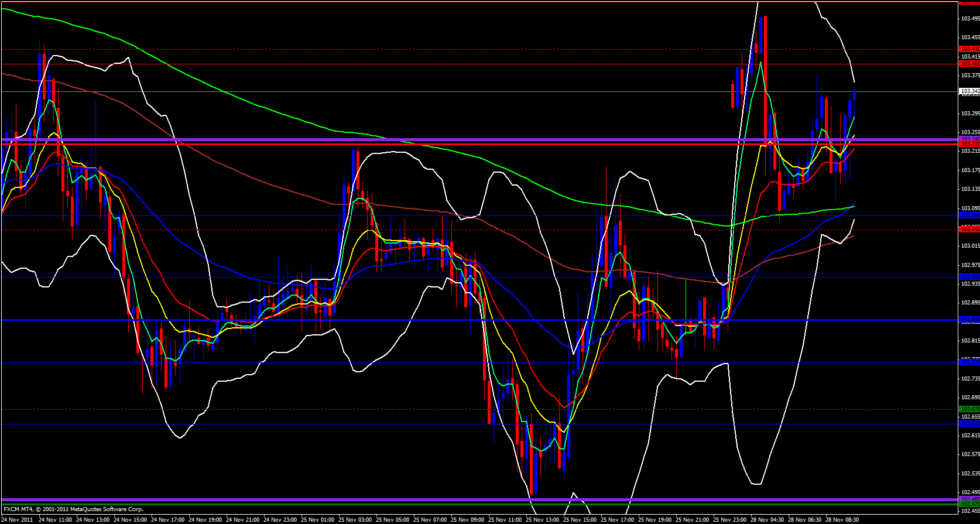
Task: Click the green 102.470 price label
Action: click(969, 504)
